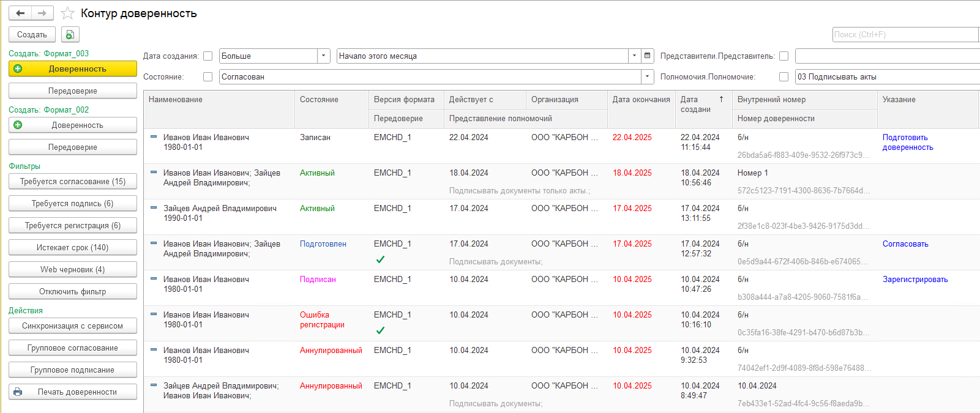Click 'Печать доверенности' button
Screen dimensions: 980x413
pyautogui.click(x=73, y=392)
